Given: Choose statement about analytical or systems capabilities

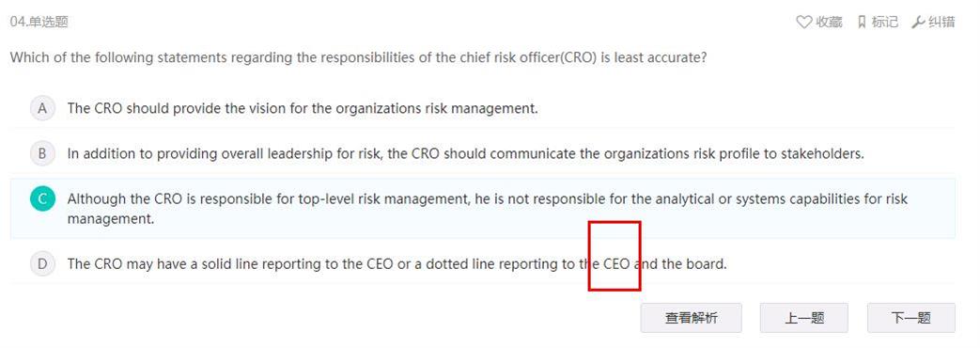Looking at the screenshot, I should (487, 209).
